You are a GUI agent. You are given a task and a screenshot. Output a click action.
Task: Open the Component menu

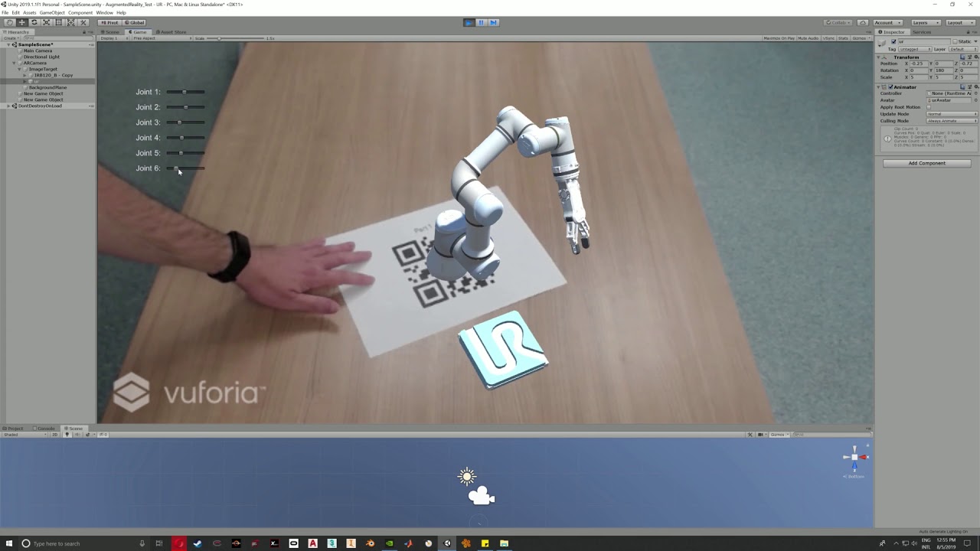pos(80,13)
